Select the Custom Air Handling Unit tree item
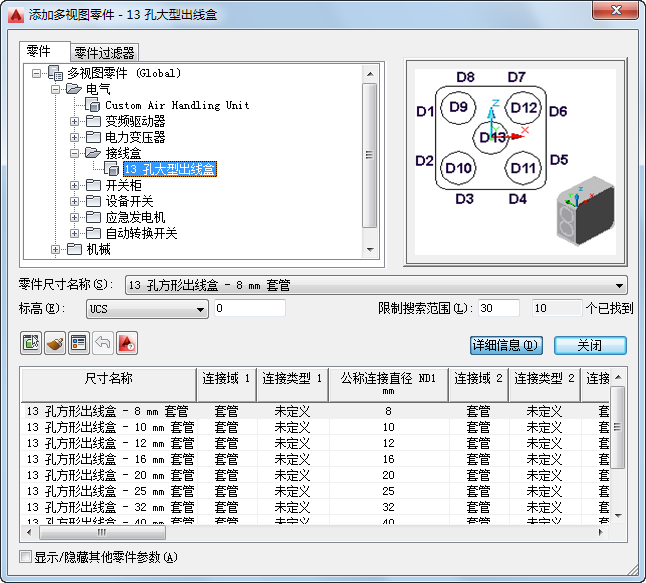The height and width of the screenshot is (583, 646). (x=177, y=105)
